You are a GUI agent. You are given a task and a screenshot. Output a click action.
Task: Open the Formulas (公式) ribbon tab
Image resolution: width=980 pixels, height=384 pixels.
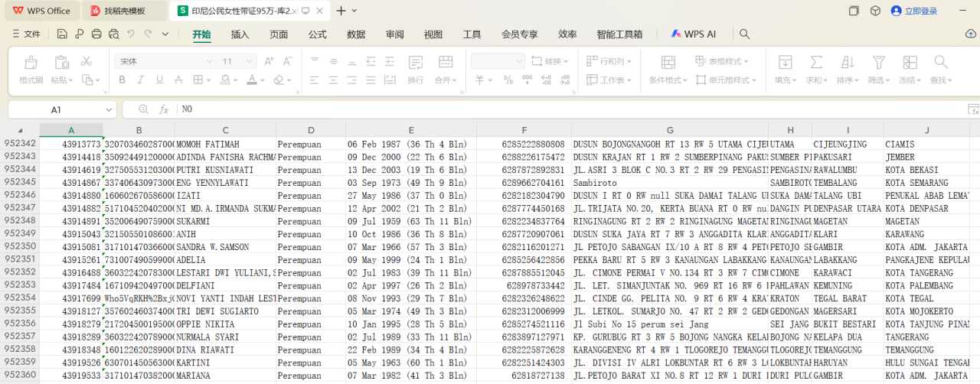(x=318, y=34)
